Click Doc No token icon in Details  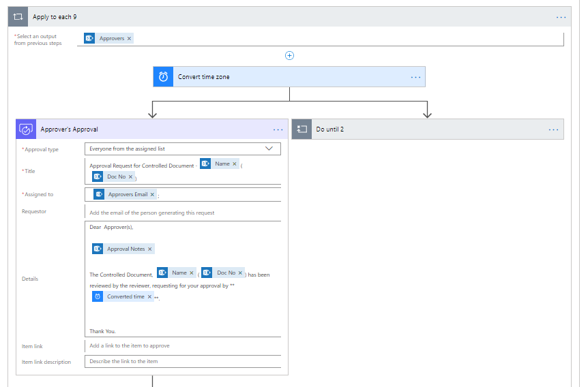[207, 273]
